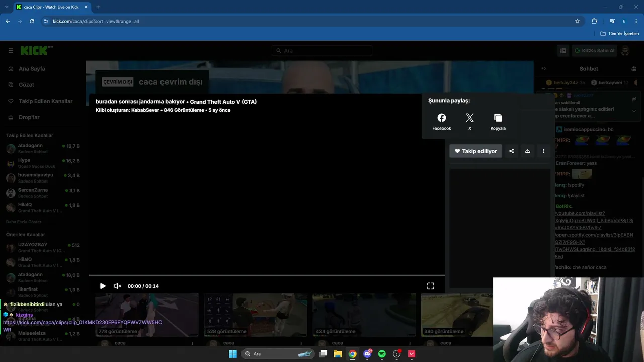Open Discord from the taskbar
The width and height of the screenshot is (644, 362).
368,354
